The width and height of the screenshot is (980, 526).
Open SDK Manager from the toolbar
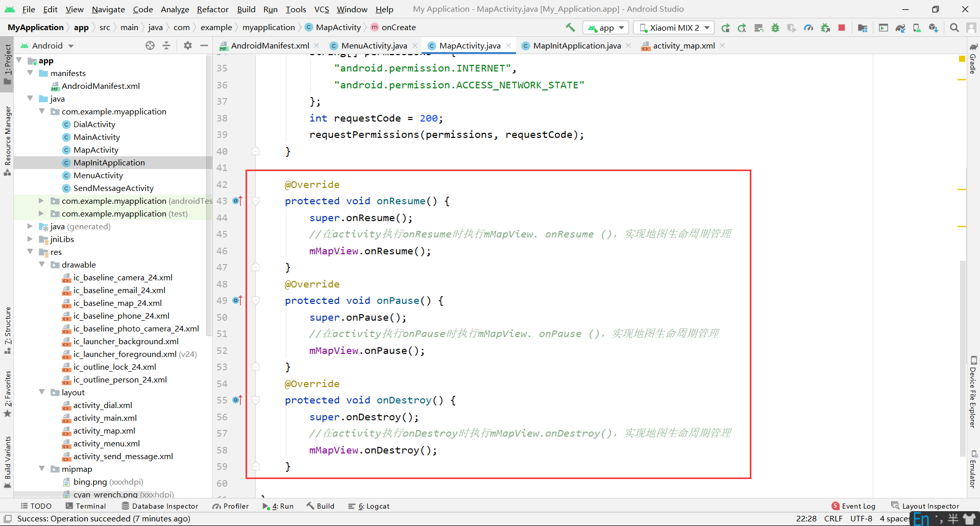coord(934,28)
